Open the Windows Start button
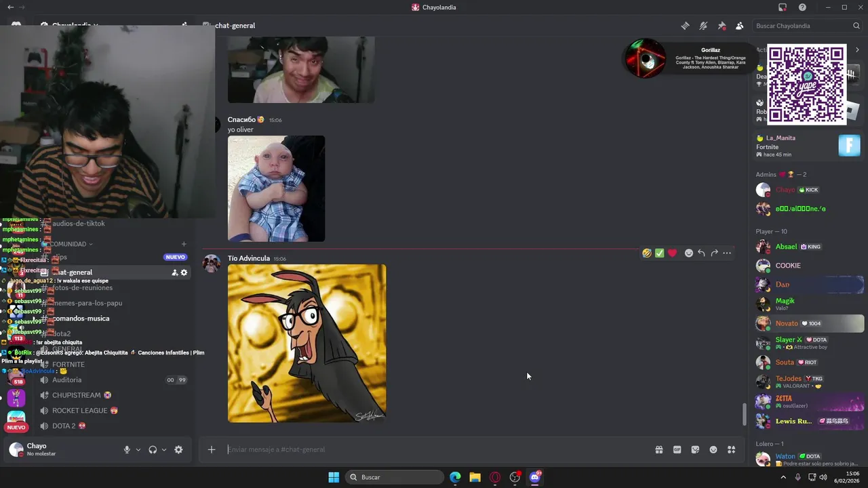 point(334,477)
